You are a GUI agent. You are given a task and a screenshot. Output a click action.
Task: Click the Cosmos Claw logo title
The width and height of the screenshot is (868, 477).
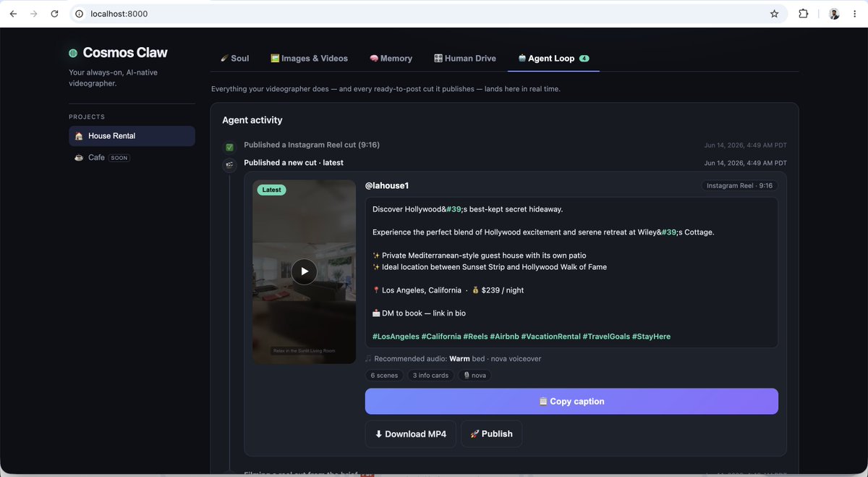[x=125, y=53]
